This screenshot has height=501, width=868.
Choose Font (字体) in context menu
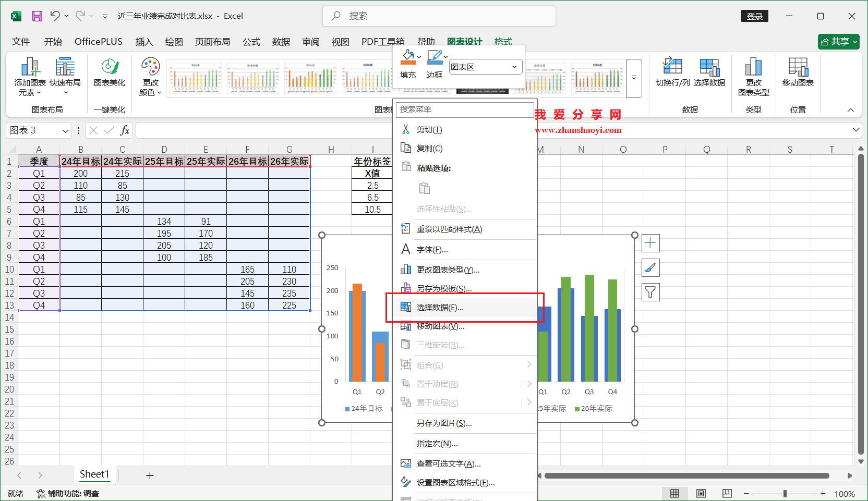point(465,250)
